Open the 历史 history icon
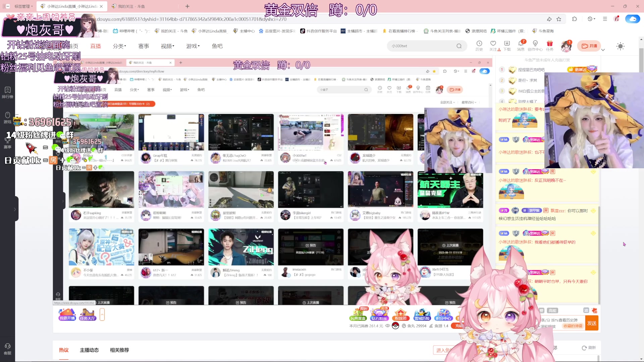This screenshot has width=644, height=362. [x=479, y=46]
